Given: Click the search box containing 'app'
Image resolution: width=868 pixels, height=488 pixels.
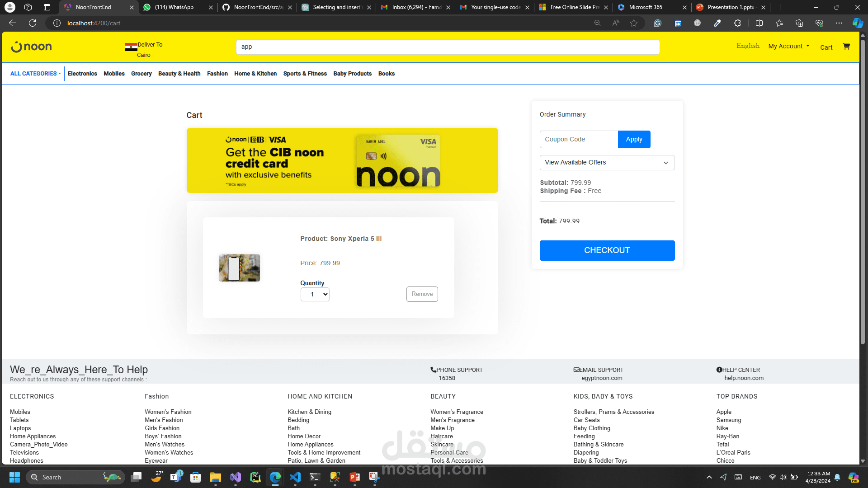Looking at the screenshot, I should pos(448,47).
